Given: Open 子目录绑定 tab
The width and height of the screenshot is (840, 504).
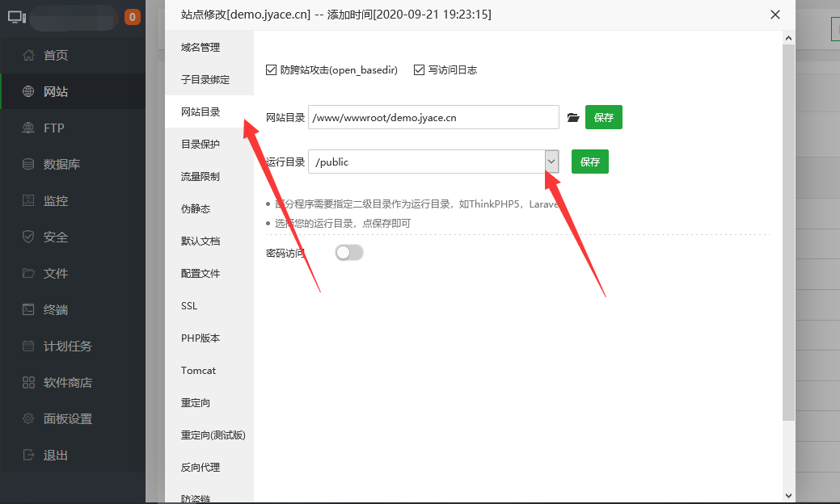Looking at the screenshot, I should (209, 79).
